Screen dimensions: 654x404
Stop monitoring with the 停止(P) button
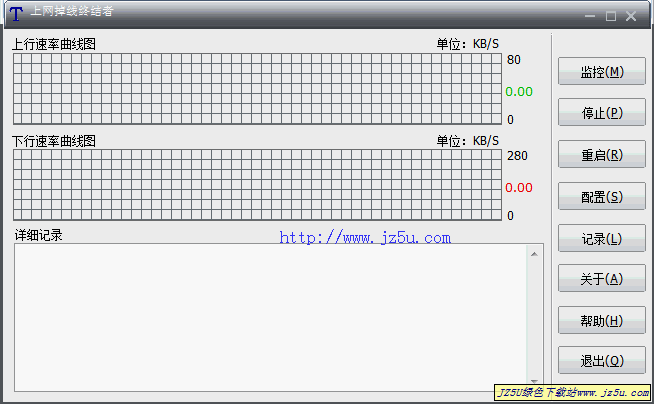(601, 113)
